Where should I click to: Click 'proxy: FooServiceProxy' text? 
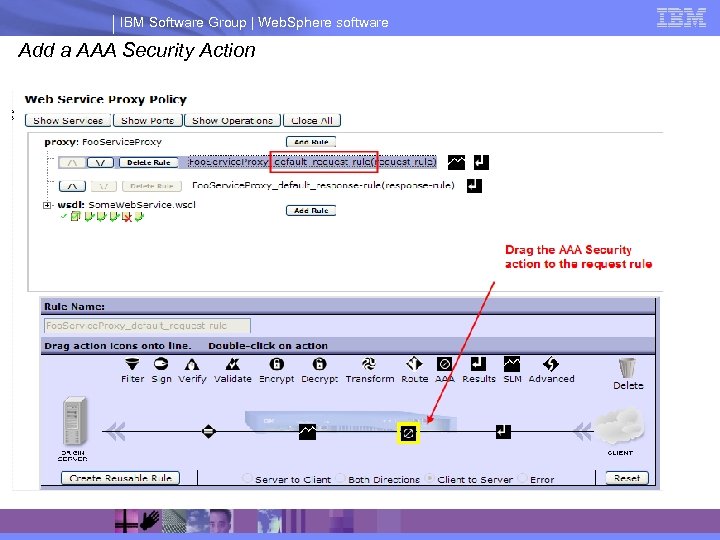pyautogui.click(x=103, y=142)
